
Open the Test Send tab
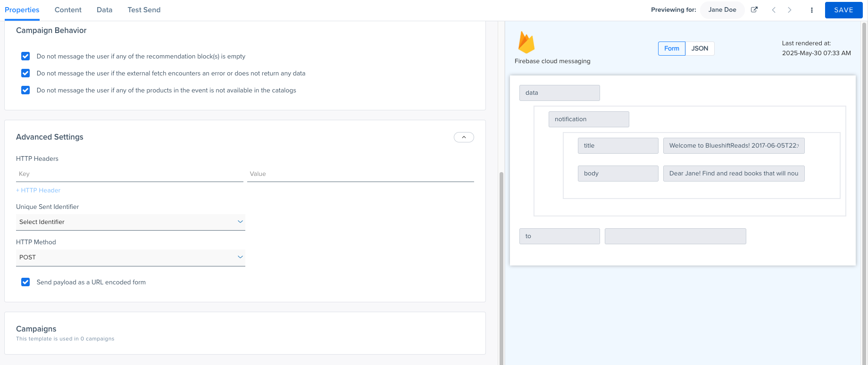[144, 10]
